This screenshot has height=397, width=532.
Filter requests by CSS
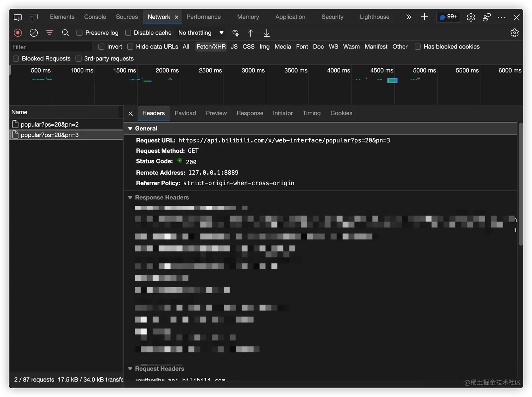point(249,47)
